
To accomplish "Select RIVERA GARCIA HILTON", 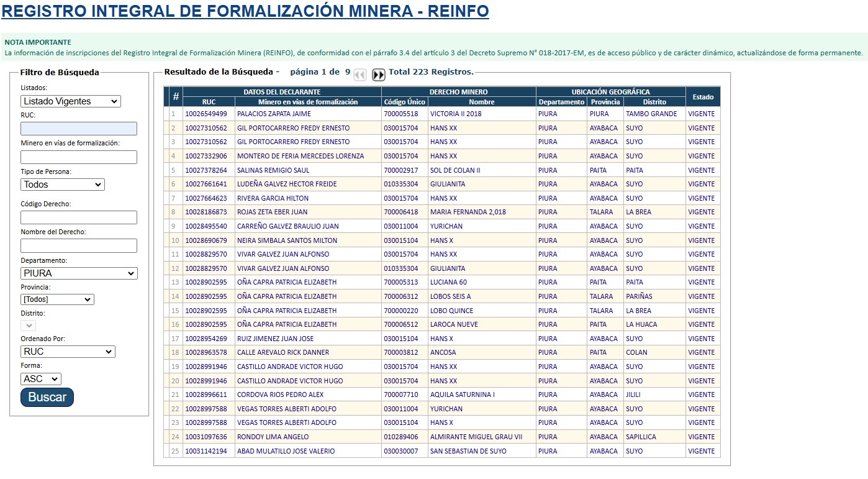I will tap(273, 198).
